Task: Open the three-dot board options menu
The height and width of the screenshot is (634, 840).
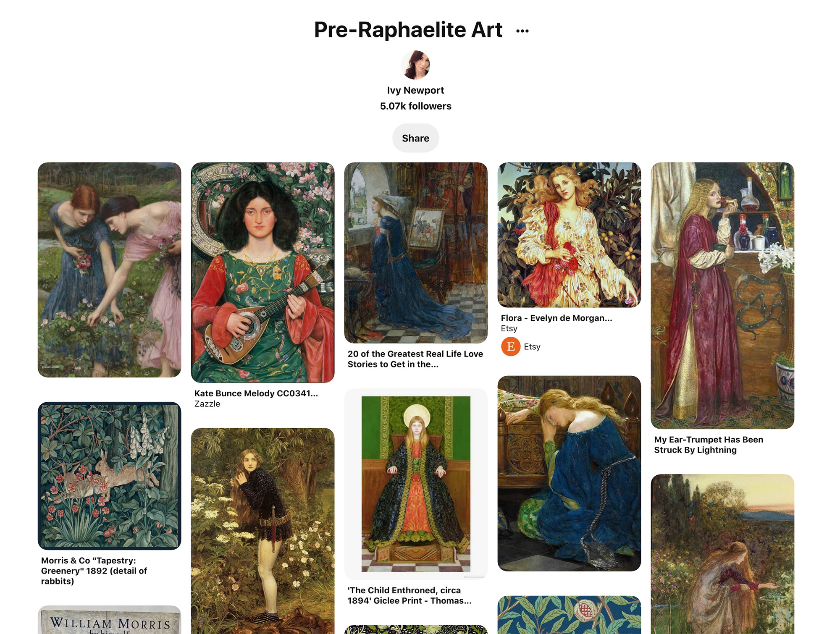Action: point(522,31)
